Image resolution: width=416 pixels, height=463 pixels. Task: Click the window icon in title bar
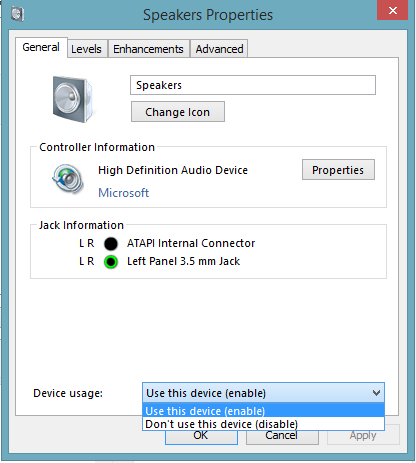(x=17, y=14)
